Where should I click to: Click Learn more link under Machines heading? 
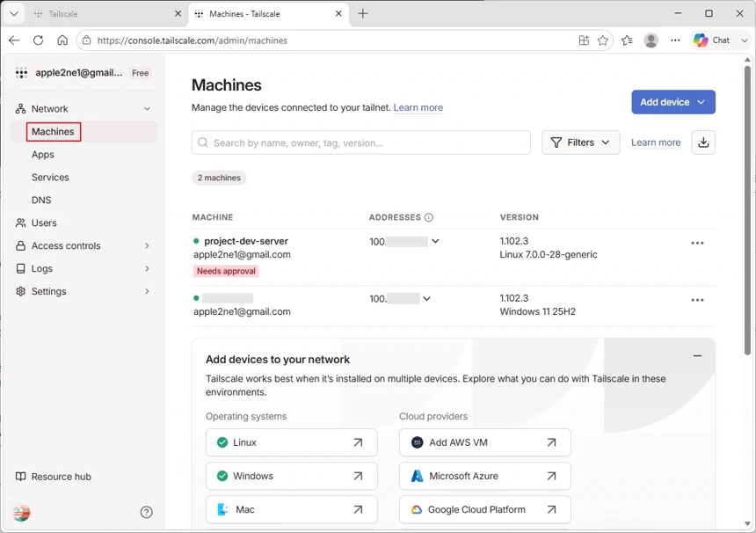[418, 107]
